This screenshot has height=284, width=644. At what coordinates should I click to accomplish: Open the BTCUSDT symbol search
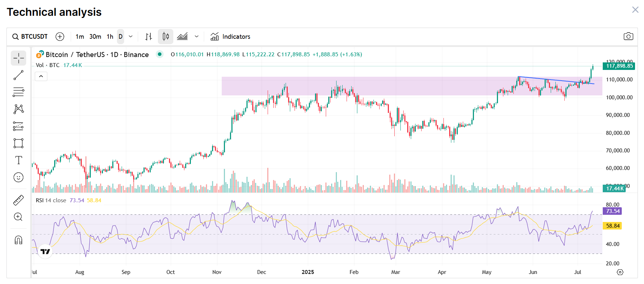click(30, 37)
